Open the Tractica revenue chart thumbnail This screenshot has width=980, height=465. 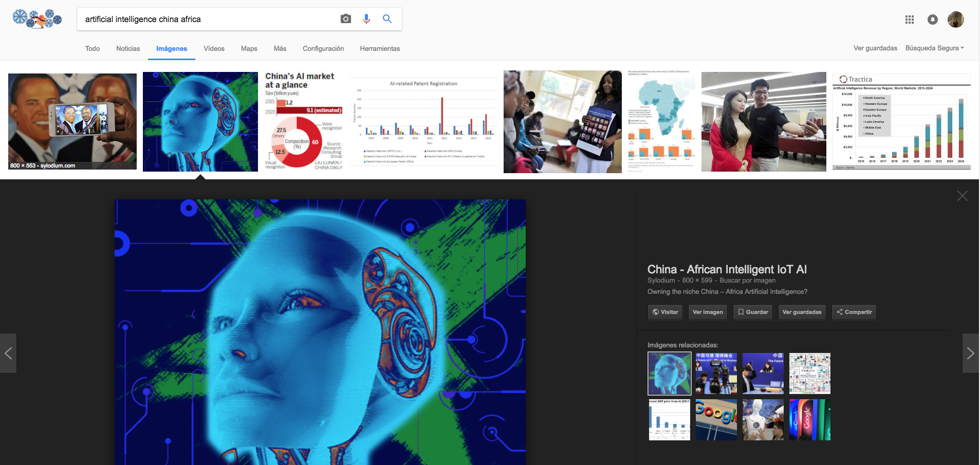pyautogui.click(x=901, y=122)
